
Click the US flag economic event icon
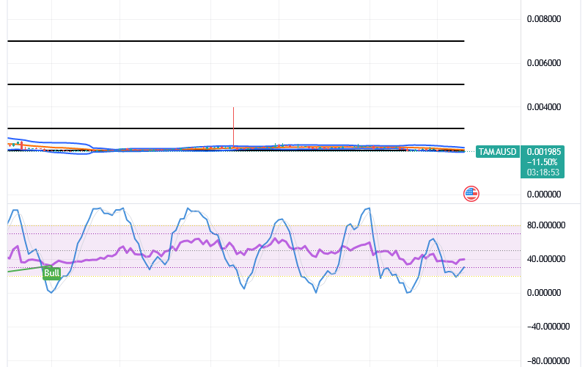click(471, 194)
